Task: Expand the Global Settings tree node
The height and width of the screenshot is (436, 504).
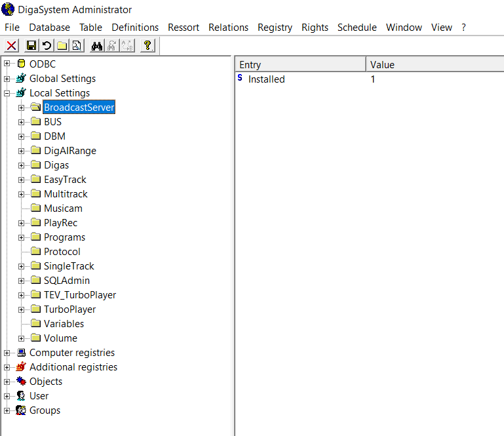Action: [7, 79]
